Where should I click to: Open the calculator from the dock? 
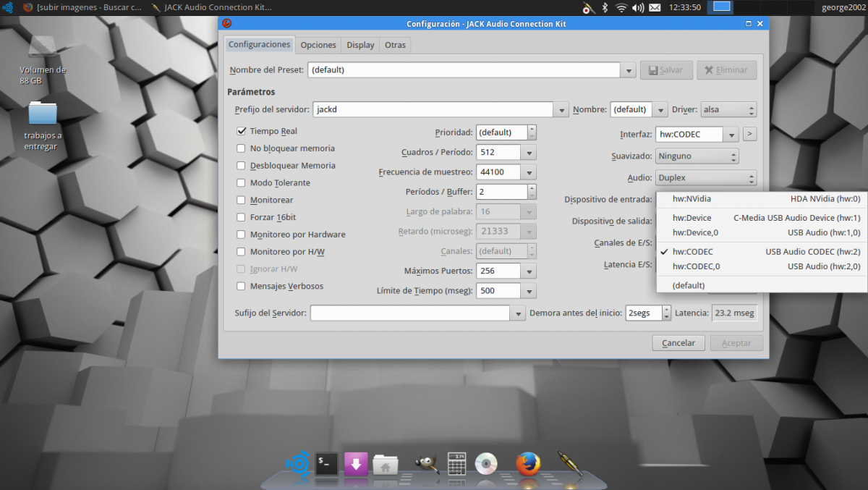click(456, 463)
